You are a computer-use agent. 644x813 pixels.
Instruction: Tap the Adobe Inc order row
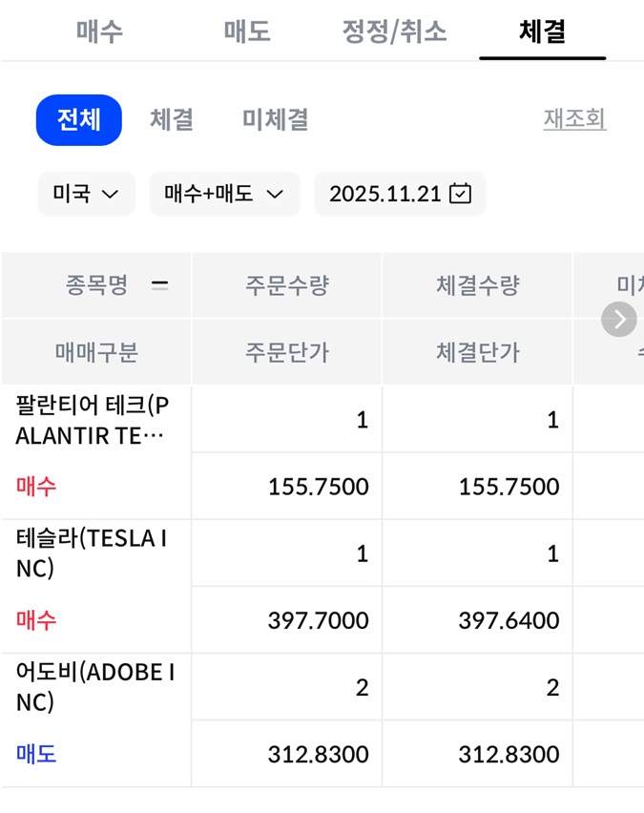pos(95,687)
